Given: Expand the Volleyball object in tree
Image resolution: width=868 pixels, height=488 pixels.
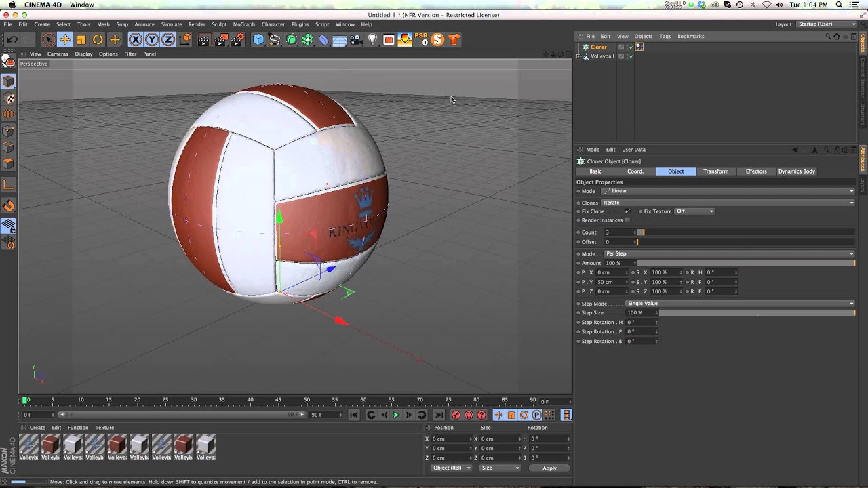Looking at the screenshot, I should click(x=578, y=56).
